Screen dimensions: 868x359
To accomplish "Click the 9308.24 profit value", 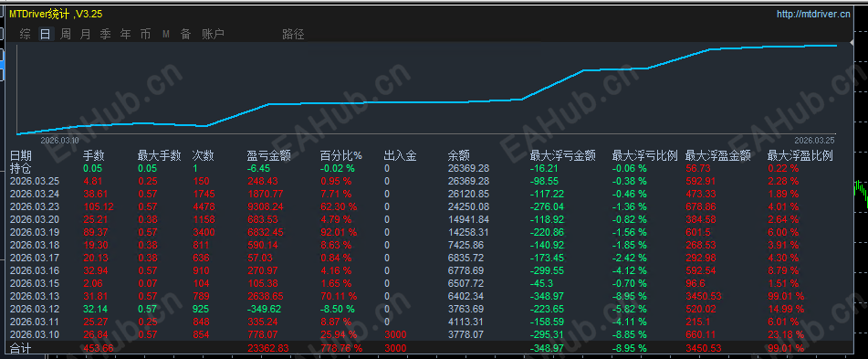I will pyautogui.click(x=266, y=206).
